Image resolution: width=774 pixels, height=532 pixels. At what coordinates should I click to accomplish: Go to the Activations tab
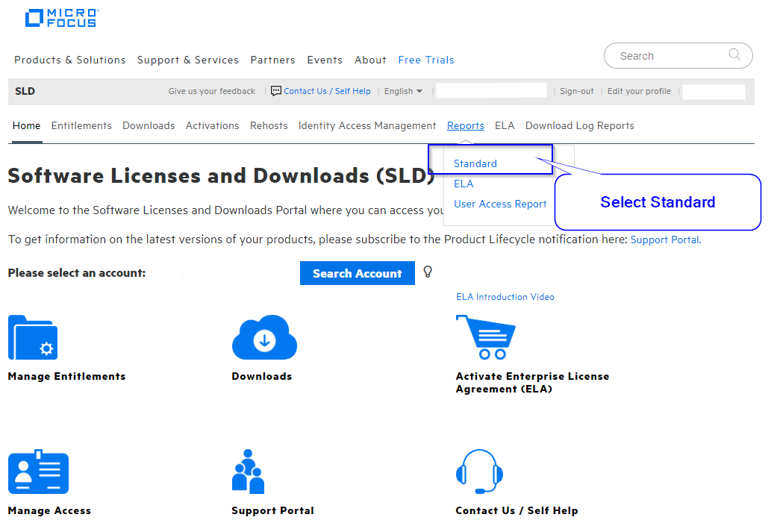[212, 126]
